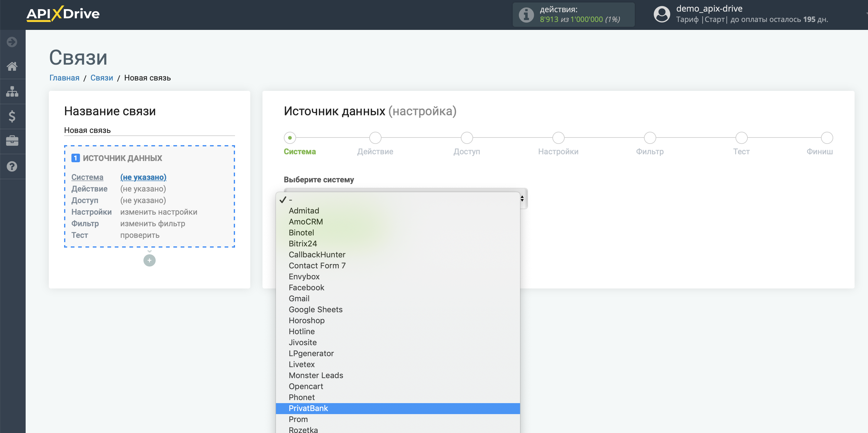
Task: Select Google Sheets from the system list
Action: [398, 310]
